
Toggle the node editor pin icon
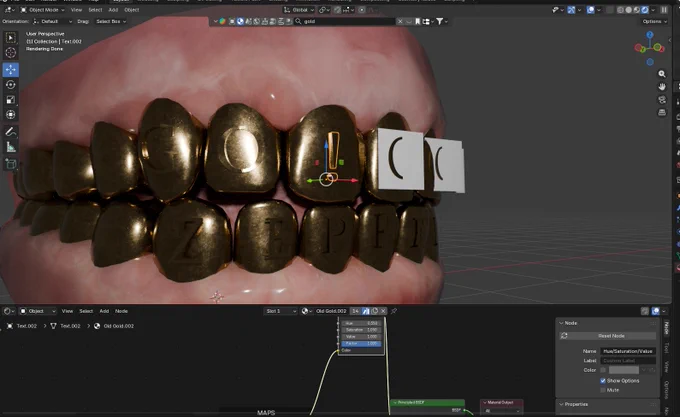(x=394, y=311)
